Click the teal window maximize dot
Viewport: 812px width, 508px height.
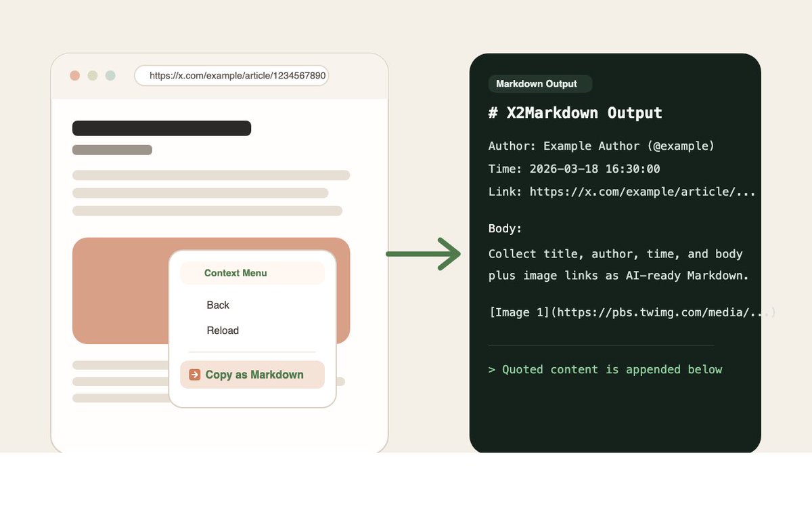(110, 76)
